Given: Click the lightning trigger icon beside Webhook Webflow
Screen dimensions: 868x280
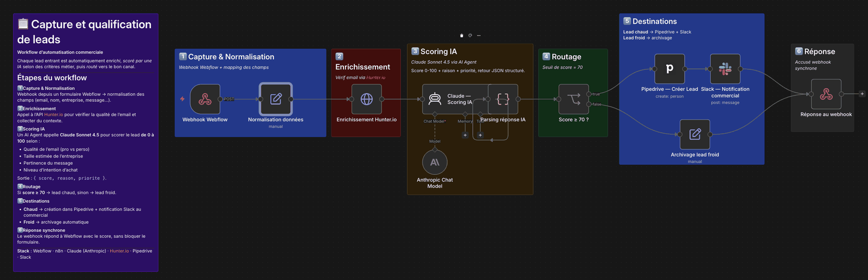Looking at the screenshot, I should [182, 99].
